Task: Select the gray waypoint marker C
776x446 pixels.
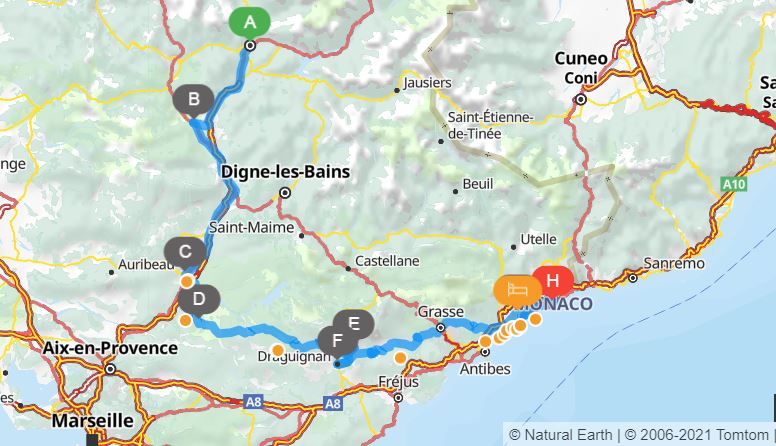Action: pyautogui.click(x=185, y=252)
